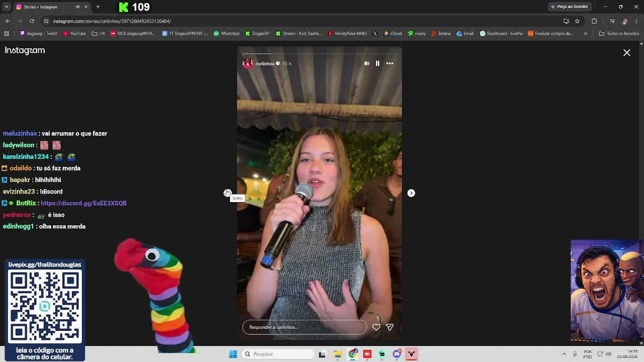Close the Instagram story viewer

tap(627, 52)
